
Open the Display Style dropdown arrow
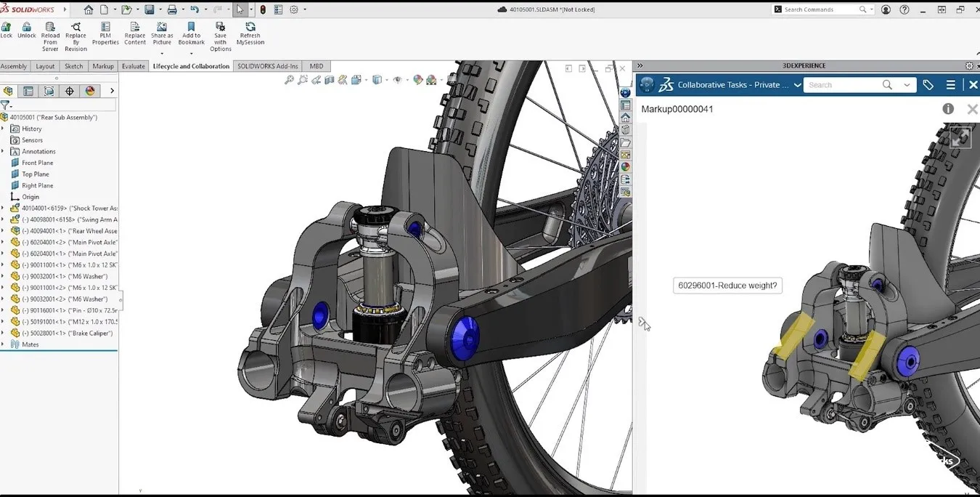tap(367, 80)
